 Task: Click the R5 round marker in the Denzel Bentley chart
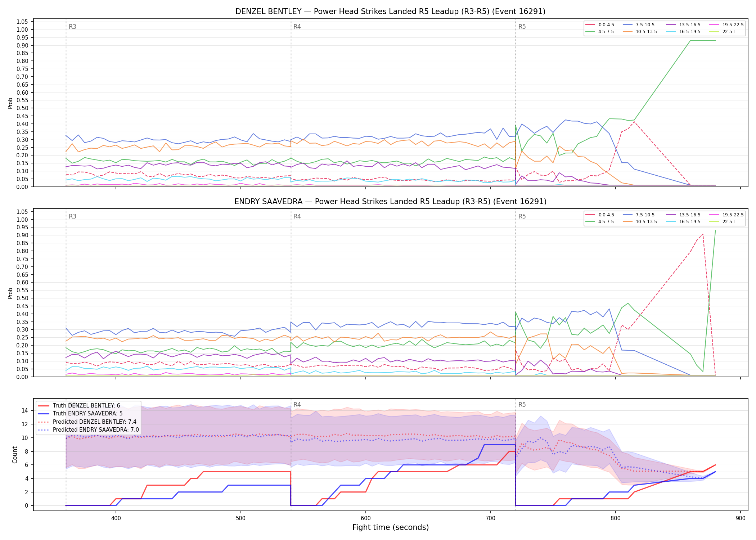pos(522,27)
